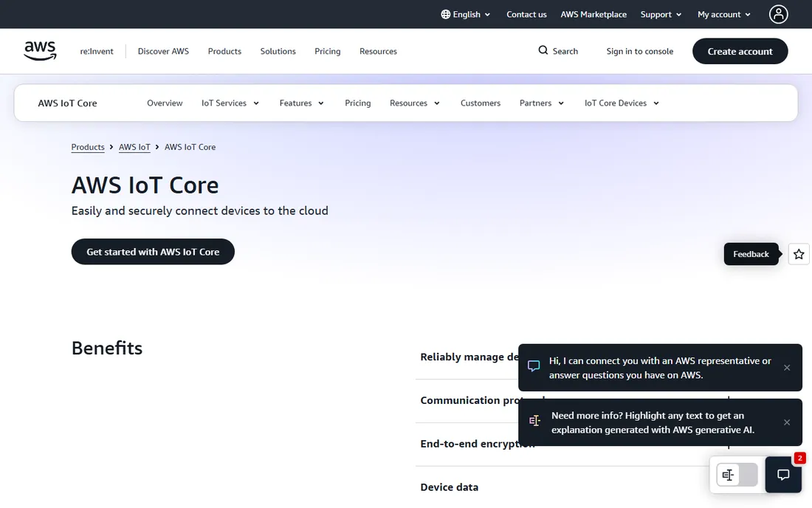Click the star favorite icon

[799, 254]
